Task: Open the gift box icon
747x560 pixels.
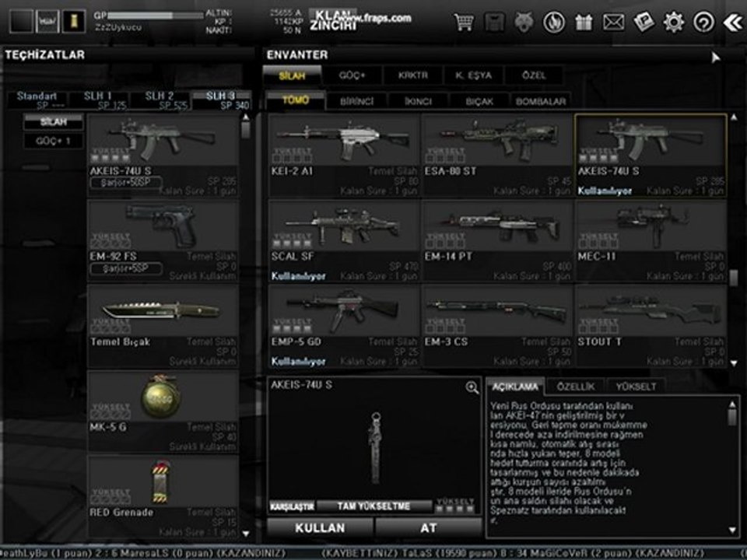Action: (584, 22)
